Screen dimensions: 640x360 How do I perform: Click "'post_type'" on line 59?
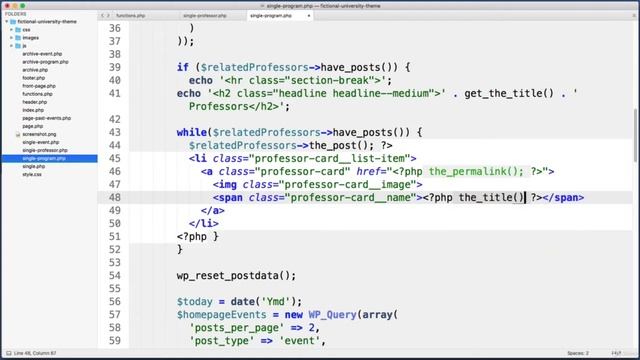point(222,341)
